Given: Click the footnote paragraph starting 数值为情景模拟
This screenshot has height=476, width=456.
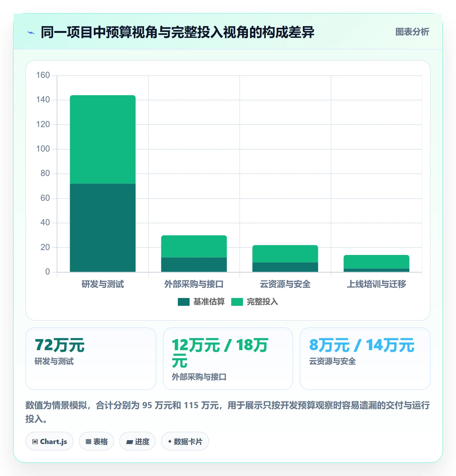Looking at the screenshot, I should click(x=228, y=412).
